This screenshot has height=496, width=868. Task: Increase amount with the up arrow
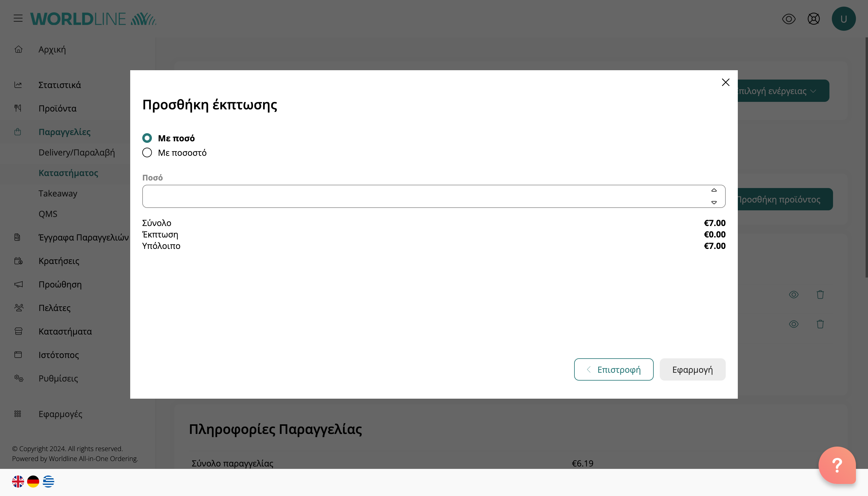click(714, 190)
